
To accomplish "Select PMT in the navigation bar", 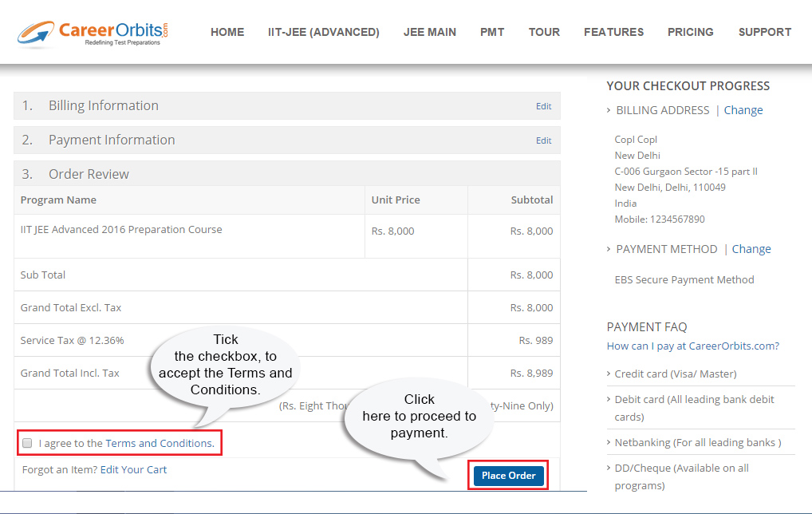I will pyautogui.click(x=492, y=32).
